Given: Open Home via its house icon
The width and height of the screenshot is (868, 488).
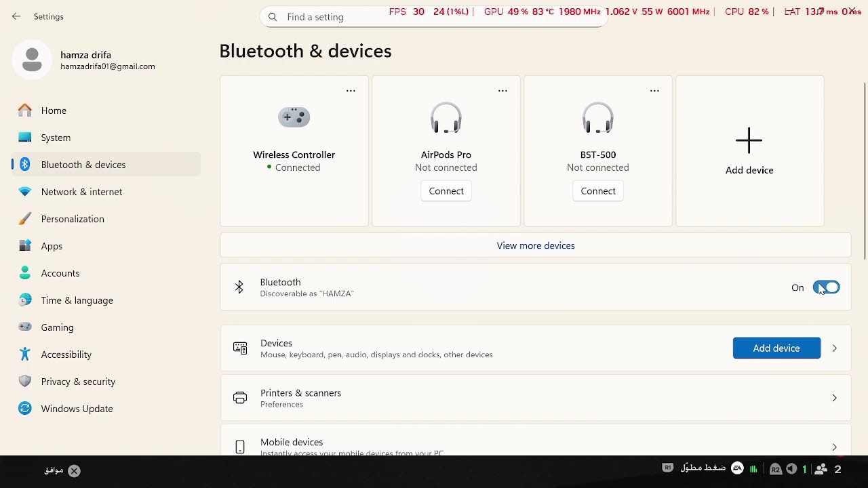Looking at the screenshot, I should click(x=25, y=110).
